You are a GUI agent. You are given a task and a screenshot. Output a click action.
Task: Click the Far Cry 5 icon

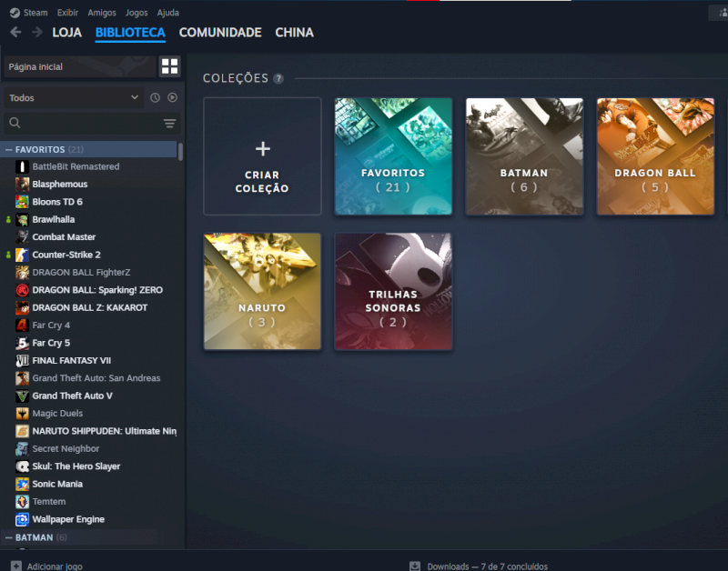(x=22, y=343)
